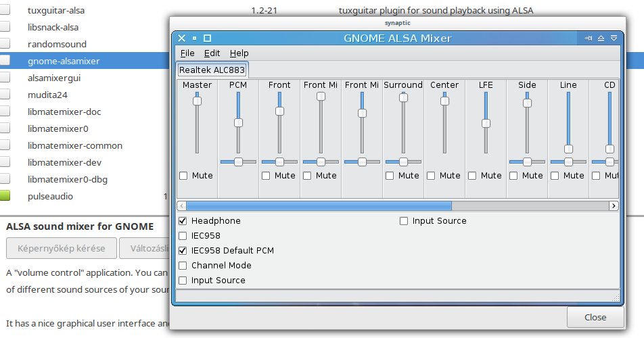Tick Input Source beneath Channel Mode
The height and width of the screenshot is (338, 644).
(183, 281)
